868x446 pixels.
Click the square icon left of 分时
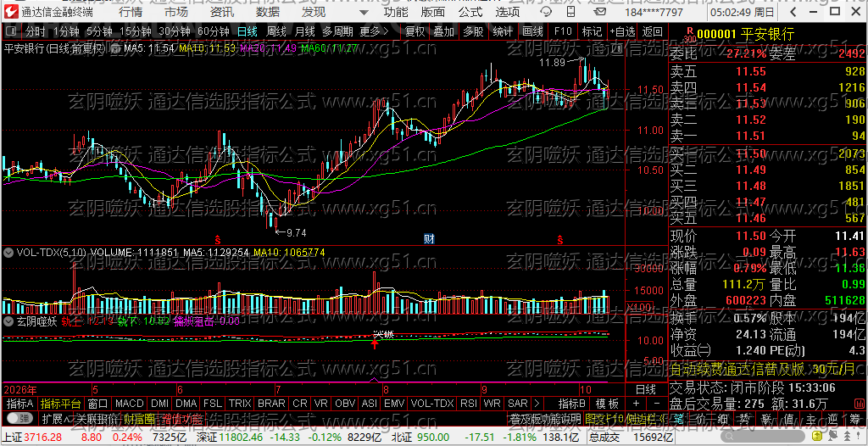pos(11,31)
